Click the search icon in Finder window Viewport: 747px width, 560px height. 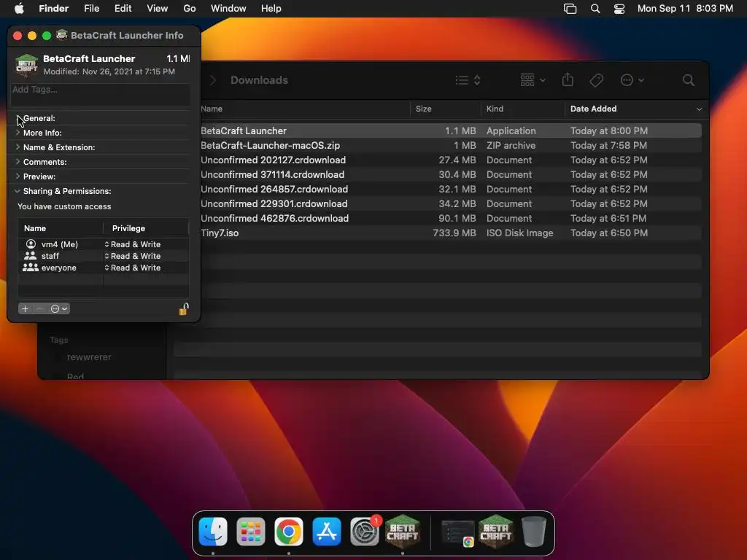pos(688,80)
